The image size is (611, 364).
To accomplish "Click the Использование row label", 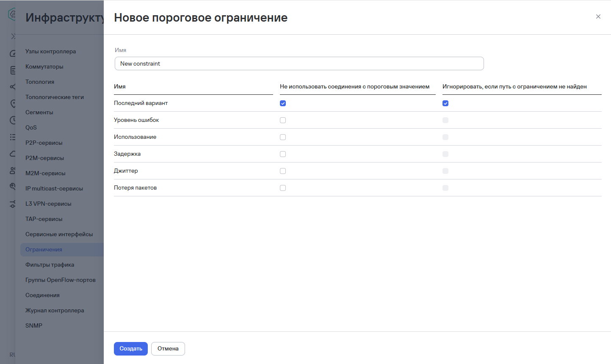I will click(135, 137).
